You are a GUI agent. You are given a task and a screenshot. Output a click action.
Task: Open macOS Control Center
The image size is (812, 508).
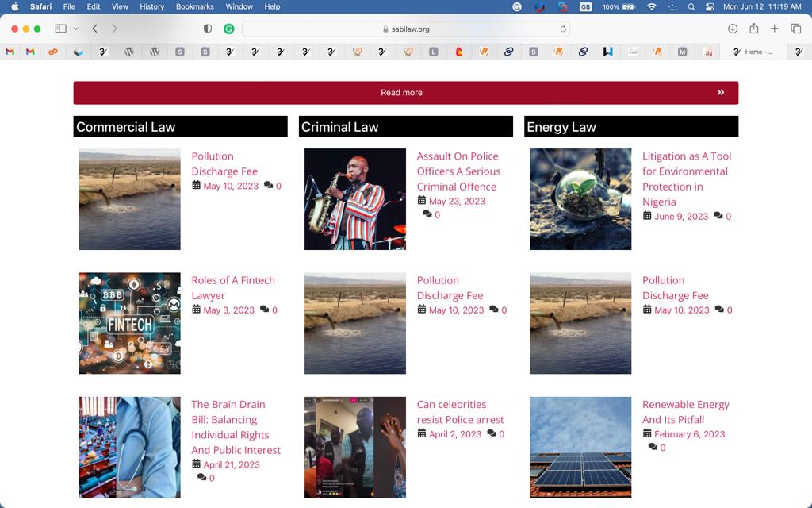[x=708, y=6]
